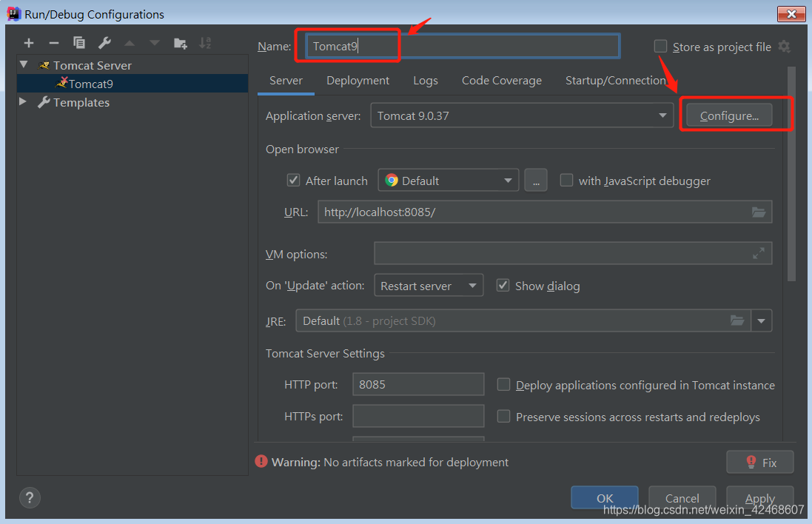Open the Default browser dropdown

pos(449,181)
